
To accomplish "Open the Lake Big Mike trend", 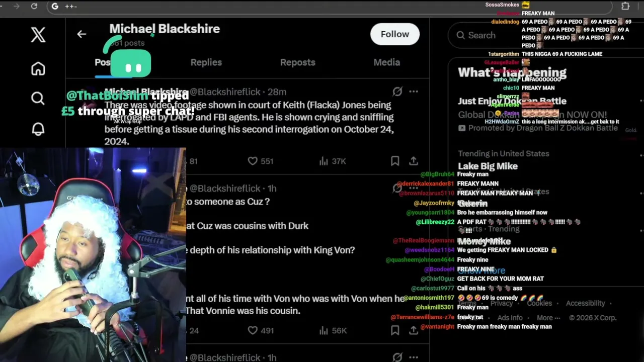I will coord(488,166).
